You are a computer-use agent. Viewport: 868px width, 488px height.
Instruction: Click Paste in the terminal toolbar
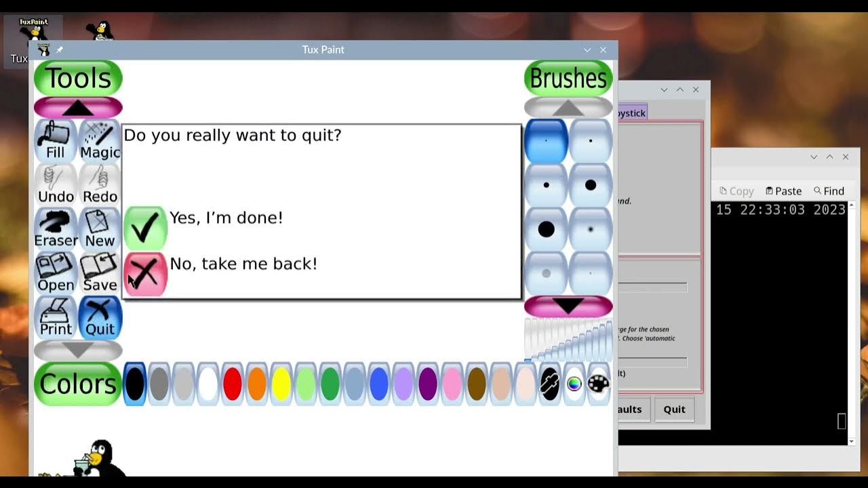784,191
